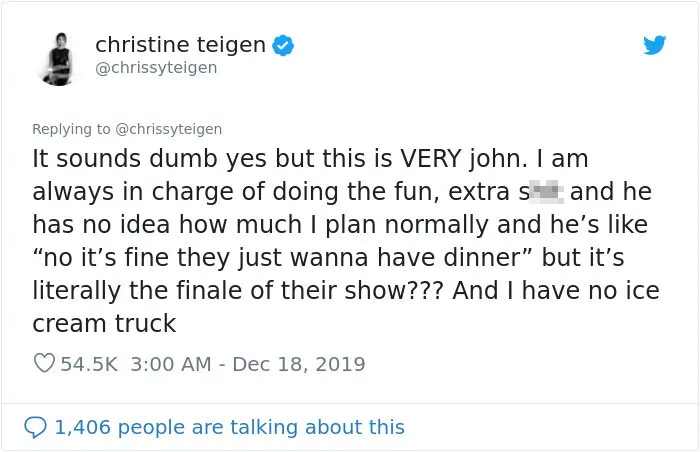Click the Replying to label

(71, 129)
